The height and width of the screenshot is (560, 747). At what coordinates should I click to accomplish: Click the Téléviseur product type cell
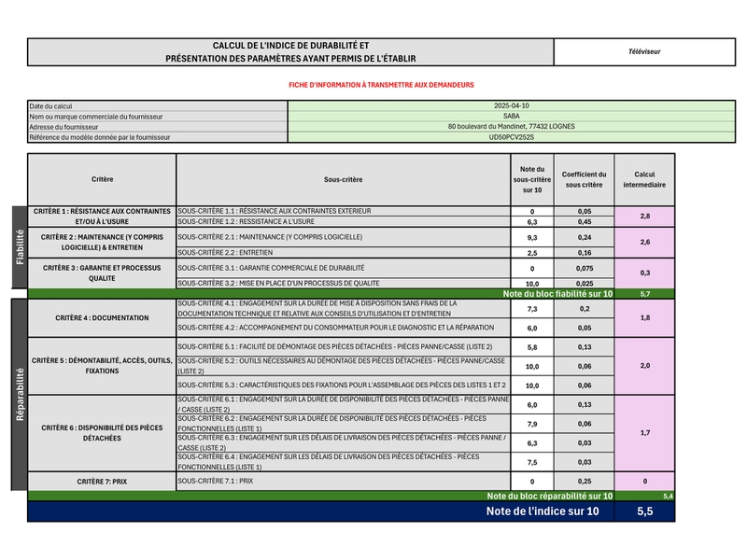pos(644,52)
